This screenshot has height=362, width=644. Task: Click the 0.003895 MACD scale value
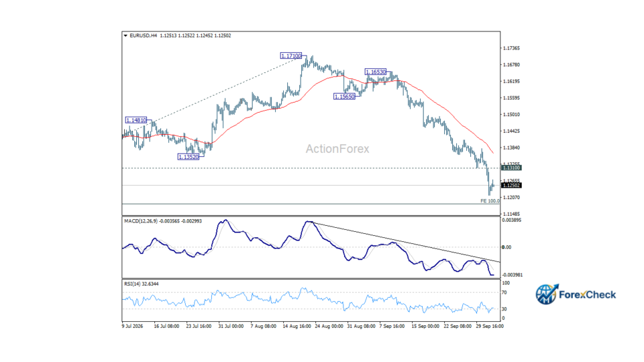[x=512, y=221]
